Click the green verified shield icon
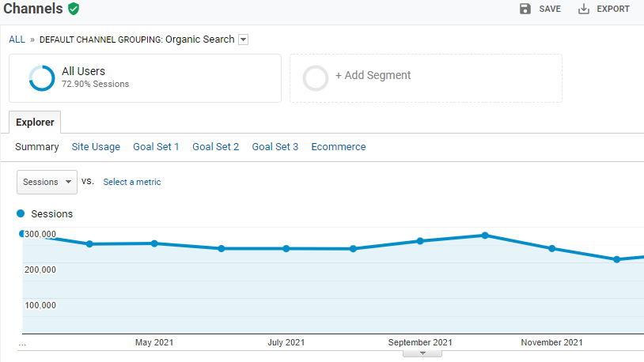The width and height of the screenshot is (644, 362). tap(74, 9)
